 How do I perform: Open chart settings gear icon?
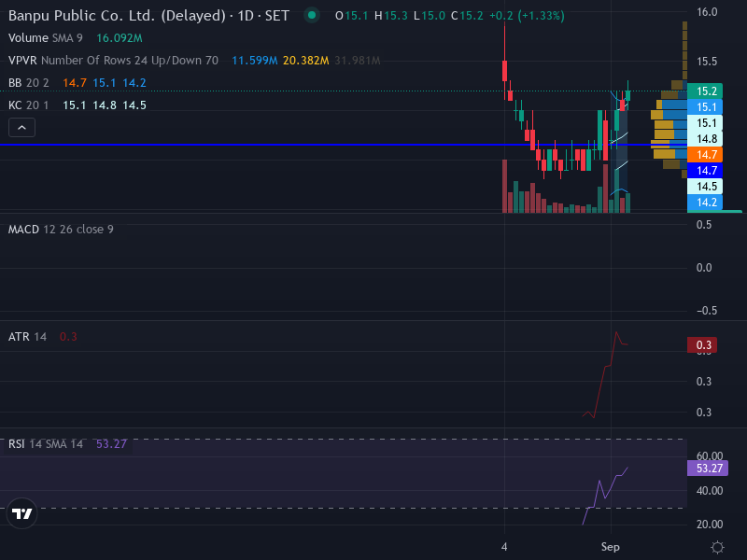pyautogui.click(x=717, y=547)
